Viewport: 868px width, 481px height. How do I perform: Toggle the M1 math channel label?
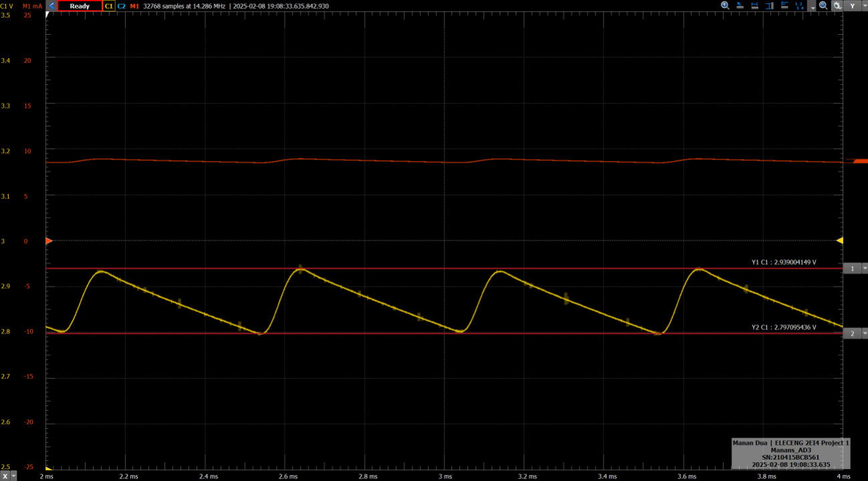134,6
